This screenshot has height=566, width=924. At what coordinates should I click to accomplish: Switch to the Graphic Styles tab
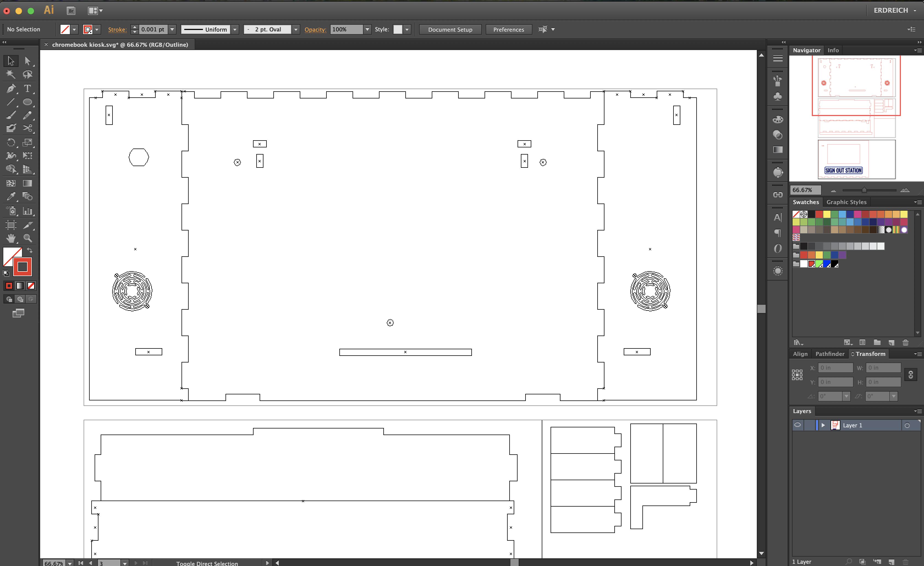coord(846,202)
